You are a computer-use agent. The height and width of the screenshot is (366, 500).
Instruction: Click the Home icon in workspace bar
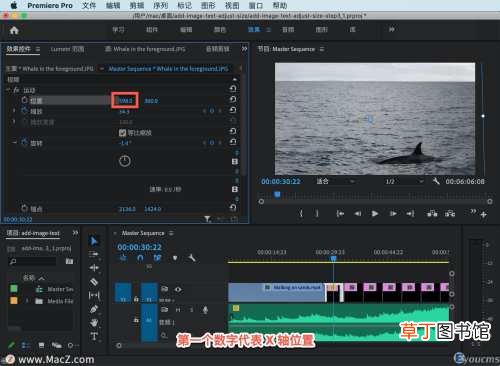(14, 31)
